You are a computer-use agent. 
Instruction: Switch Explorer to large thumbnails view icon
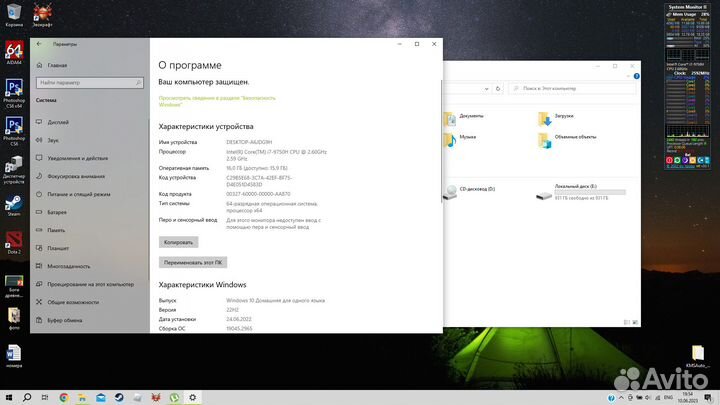pyautogui.click(x=635, y=322)
